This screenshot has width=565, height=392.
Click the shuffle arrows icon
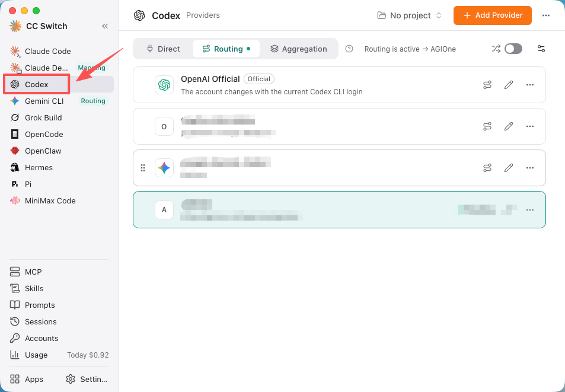[x=496, y=49]
